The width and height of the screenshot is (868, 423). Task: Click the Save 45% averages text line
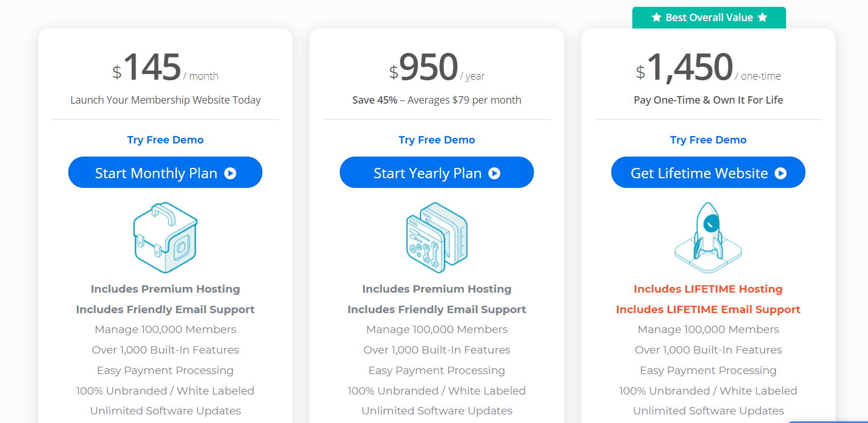pyautogui.click(x=437, y=100)
